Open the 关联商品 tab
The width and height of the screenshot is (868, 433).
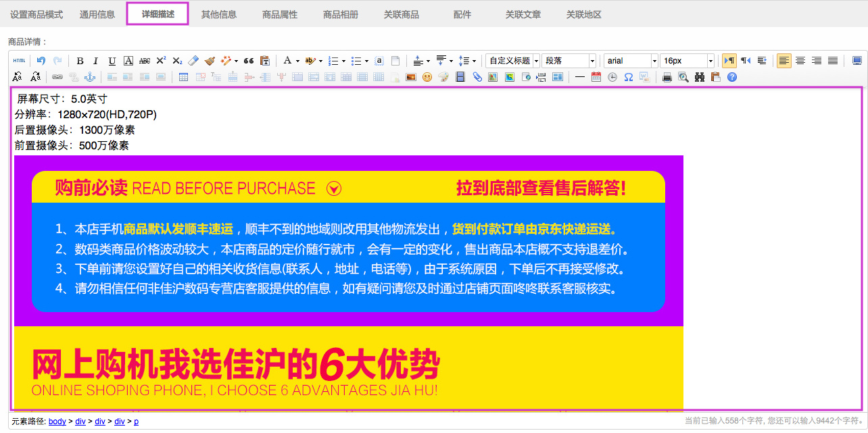[402, 14]
